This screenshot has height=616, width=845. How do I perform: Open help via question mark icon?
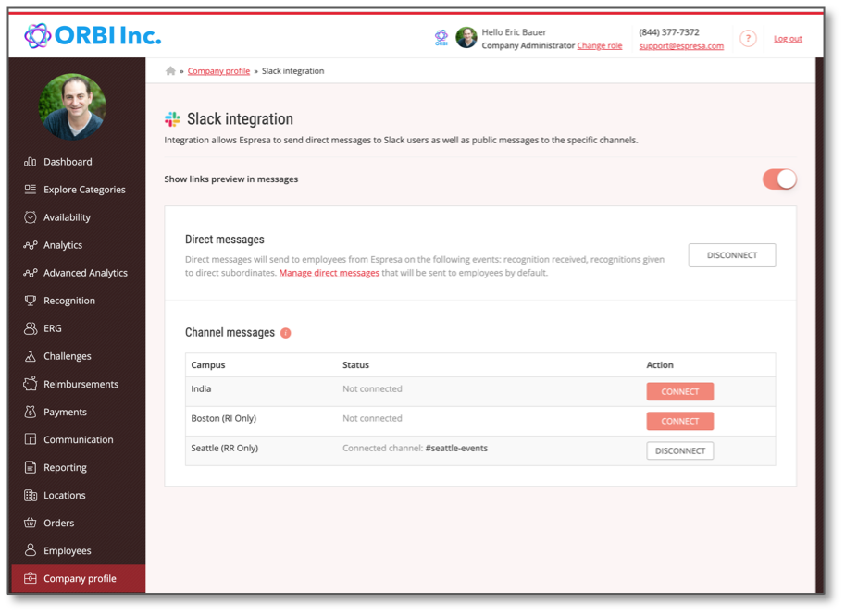point(748,38)
